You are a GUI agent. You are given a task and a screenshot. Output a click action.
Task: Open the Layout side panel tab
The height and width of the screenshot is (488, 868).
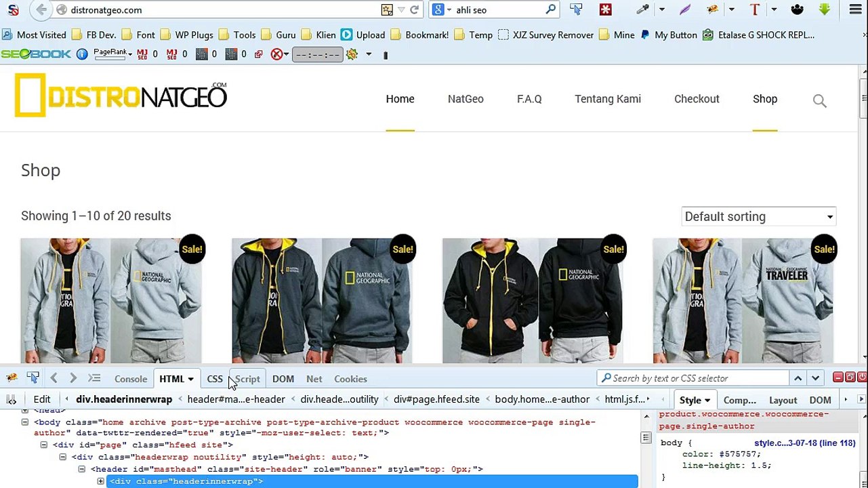coord(783,400)
